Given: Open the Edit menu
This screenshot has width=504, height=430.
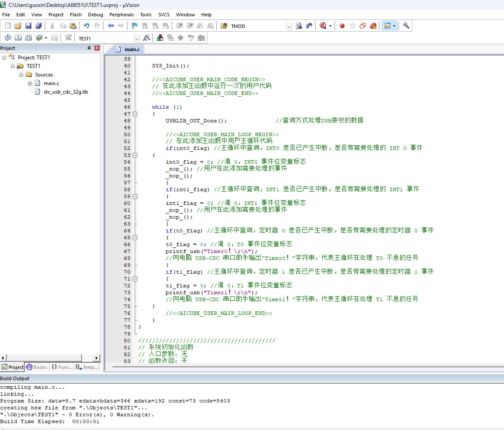Looking at the screenshot, I should click(x=21, y=15).
